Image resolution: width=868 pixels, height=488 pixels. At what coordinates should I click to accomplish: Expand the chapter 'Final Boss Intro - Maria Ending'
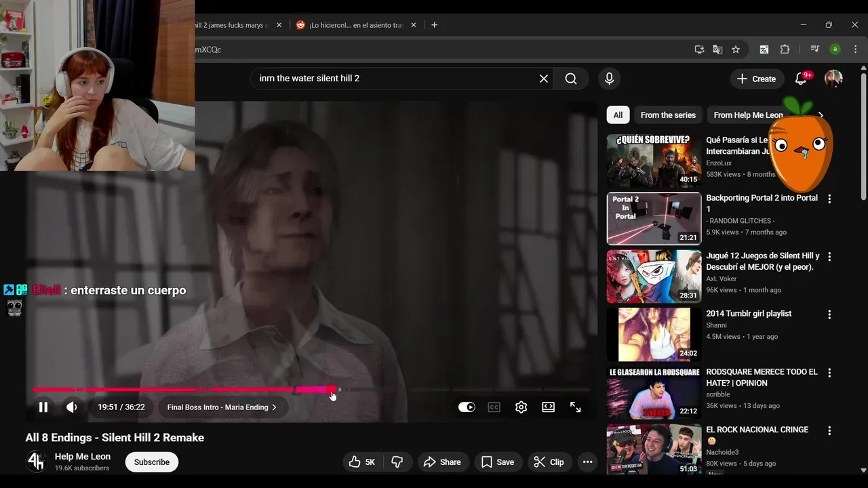222,407
